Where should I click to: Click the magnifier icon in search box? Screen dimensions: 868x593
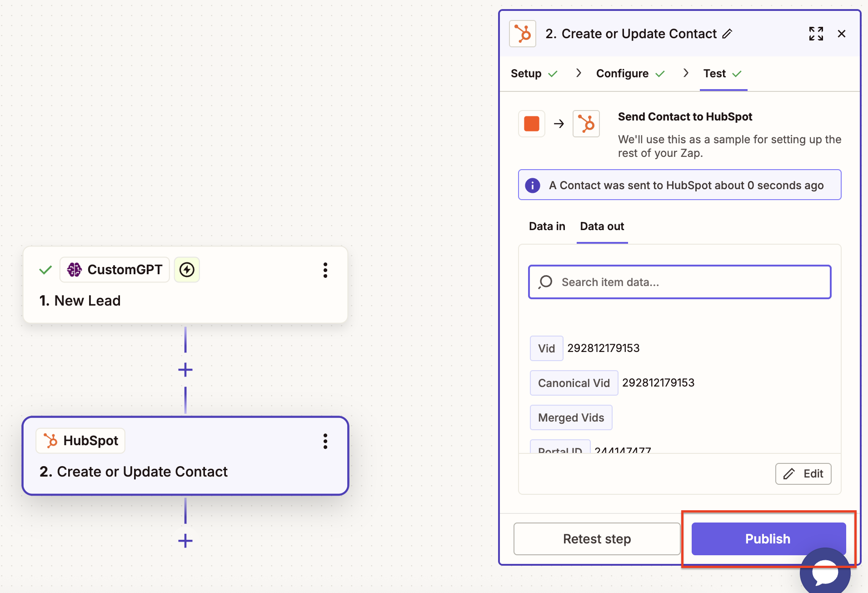[x=545, y=282]
